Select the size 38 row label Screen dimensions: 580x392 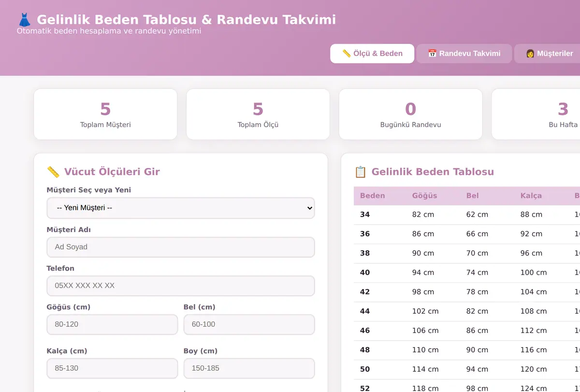point(364,253)
